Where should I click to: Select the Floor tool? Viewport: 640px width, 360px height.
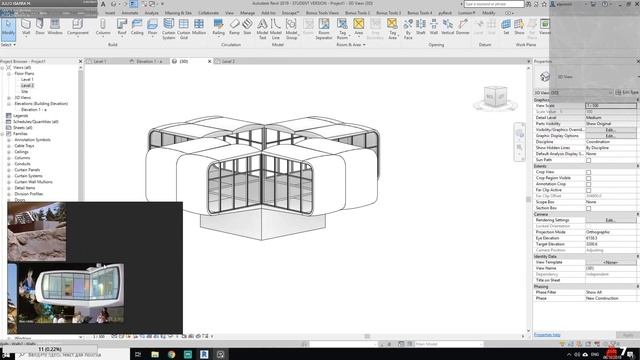152,27
